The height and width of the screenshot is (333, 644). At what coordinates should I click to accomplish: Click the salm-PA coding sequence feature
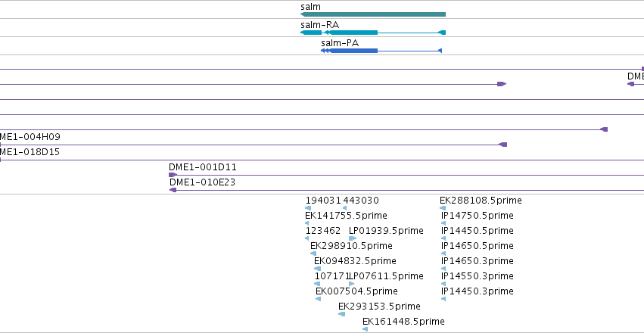381,51
